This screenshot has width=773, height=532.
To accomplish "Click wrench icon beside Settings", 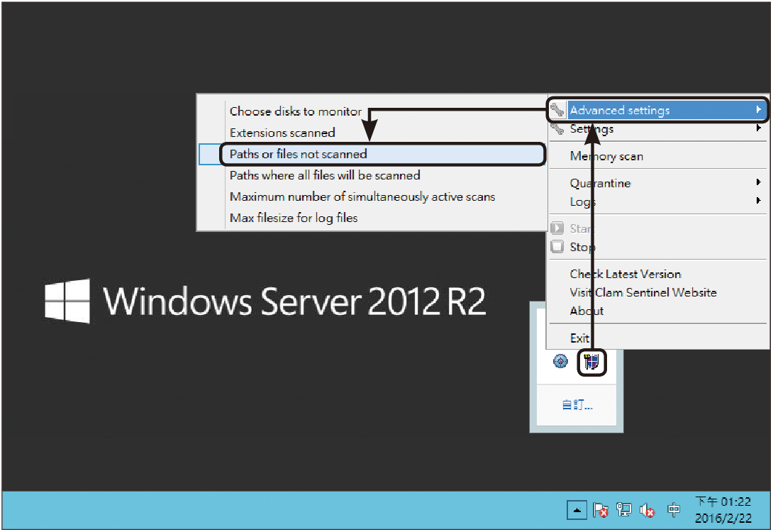I will coord(557,128).
